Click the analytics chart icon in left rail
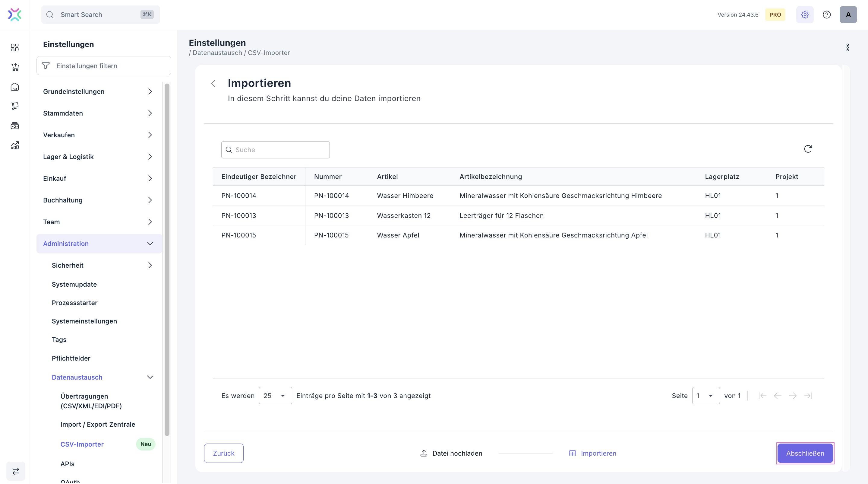Screen dimensions: 868x484 pos(15,145)
